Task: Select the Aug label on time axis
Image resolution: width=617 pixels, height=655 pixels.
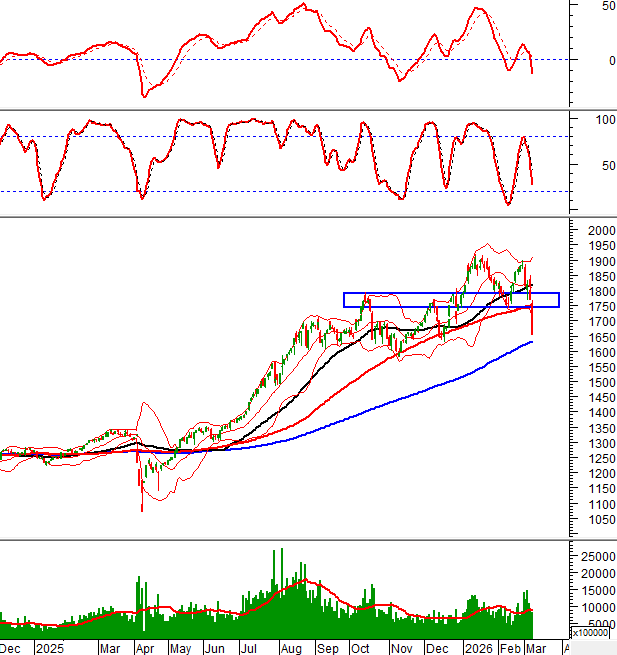Action: tap(291, 647)
